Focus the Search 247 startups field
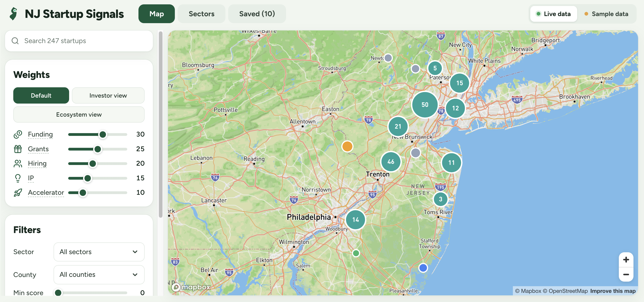The width and height of the screenshot is (644, 302). click(79, 41)
